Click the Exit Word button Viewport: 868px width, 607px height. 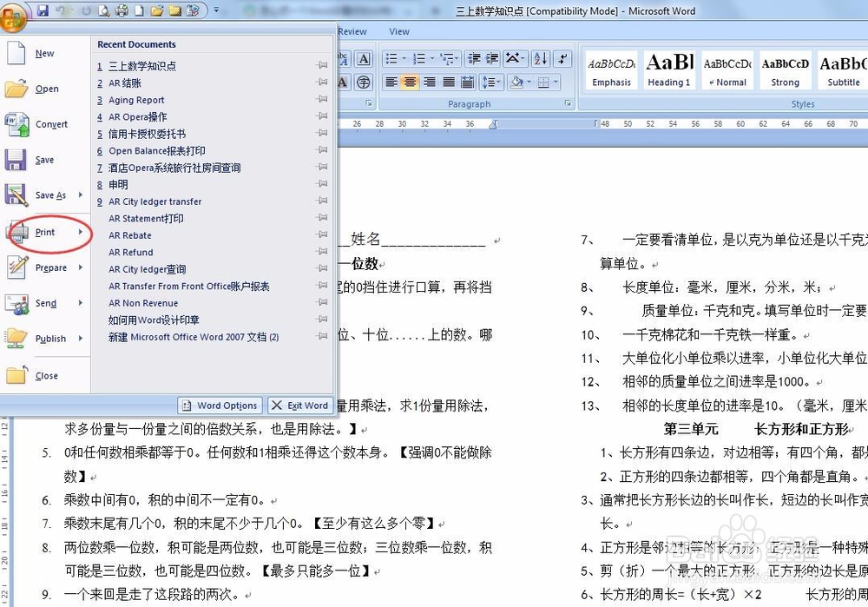tap(300, 406)
